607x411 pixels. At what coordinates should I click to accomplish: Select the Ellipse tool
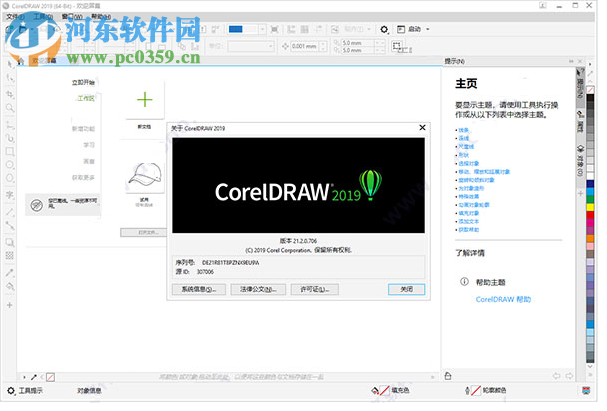click(x=10, y=165)
